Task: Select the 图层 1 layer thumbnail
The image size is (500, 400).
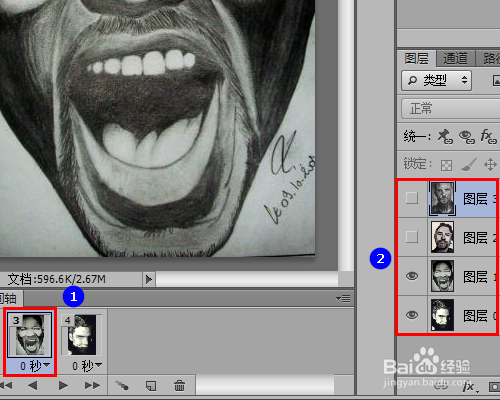Action: 442,276
